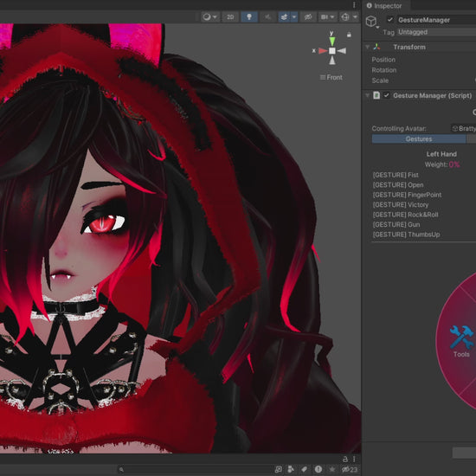Image resolution: width=476 pixels, height=476 pixels.
Task: Click the Transform component icon
Action: (376, 47)
